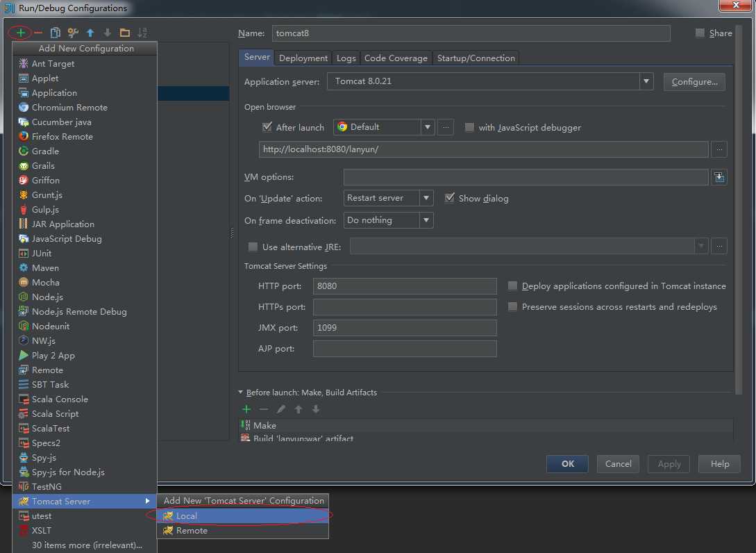Toggle Show dialog checkbox

point(449,198)
